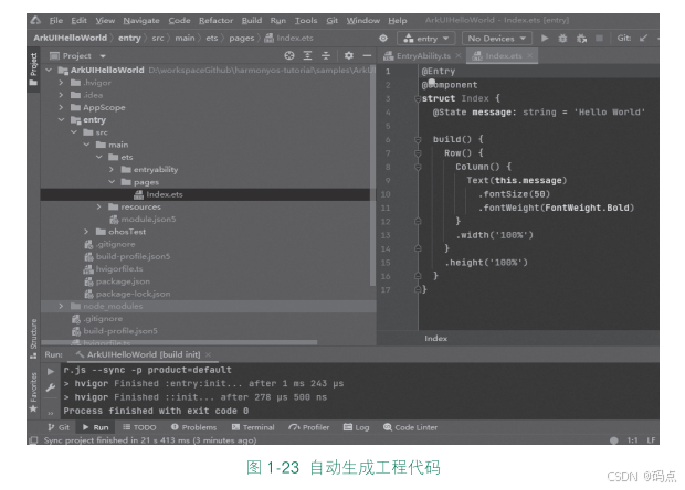The image size is (685, 490).
Task: Open the Log tool window
Action: (356, 427)
